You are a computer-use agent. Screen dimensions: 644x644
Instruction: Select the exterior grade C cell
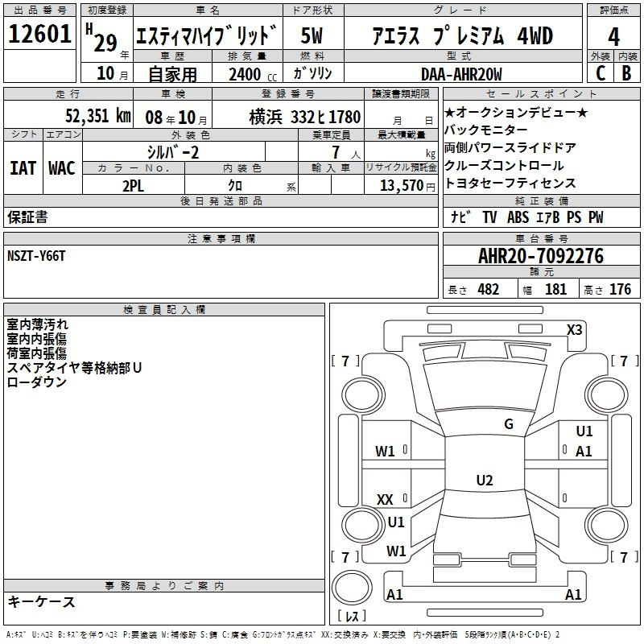coord(600,72)
